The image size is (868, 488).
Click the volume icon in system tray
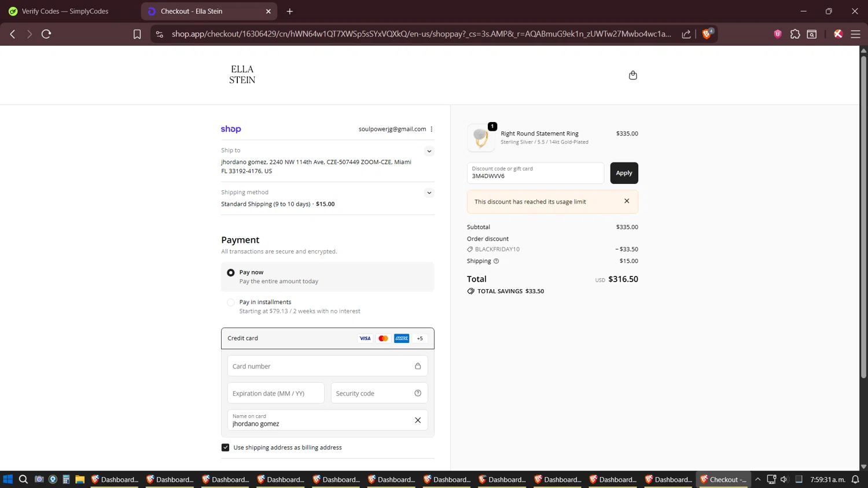pyautogui.click(x=784, y=479)
